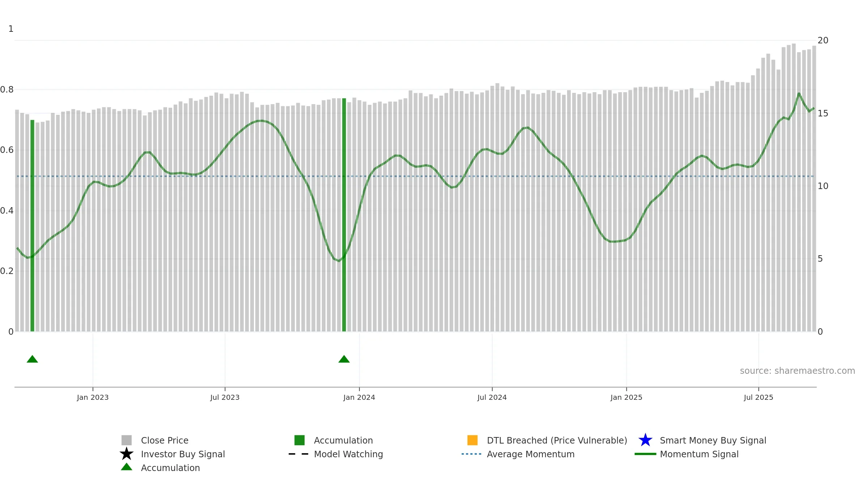The width and height of the screenshot is (868, 488).
Task: Click the accumulation triangle marker near Jan 2024
Action: [x=344, y=359]
